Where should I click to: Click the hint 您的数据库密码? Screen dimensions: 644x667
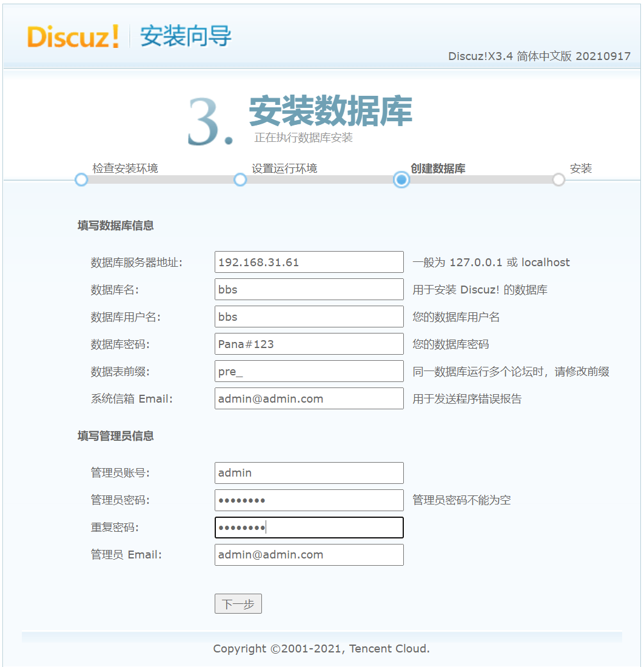pyautogui.click(x=451, y=344)
